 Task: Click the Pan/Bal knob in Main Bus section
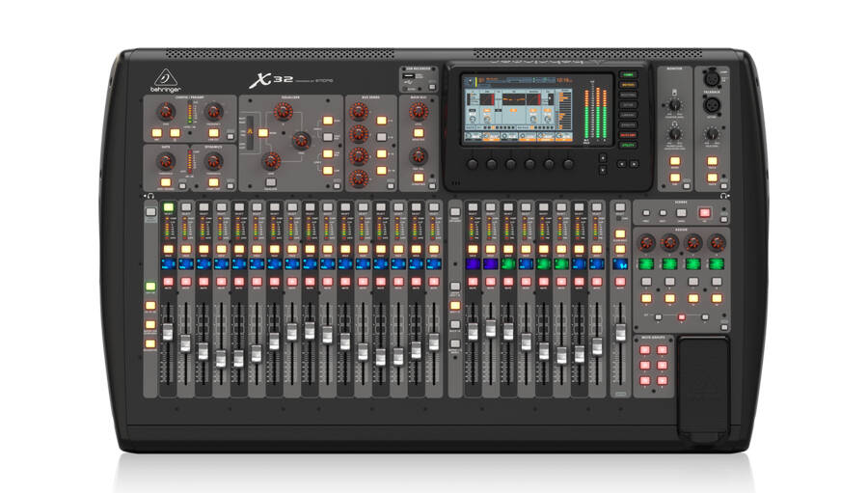(419, 156)
